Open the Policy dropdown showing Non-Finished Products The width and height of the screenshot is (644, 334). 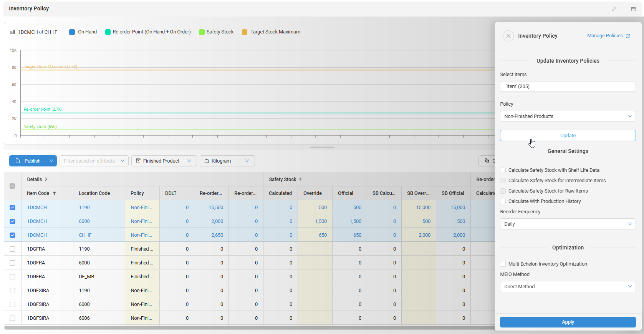pyautogui.click(x=568, y=116)
